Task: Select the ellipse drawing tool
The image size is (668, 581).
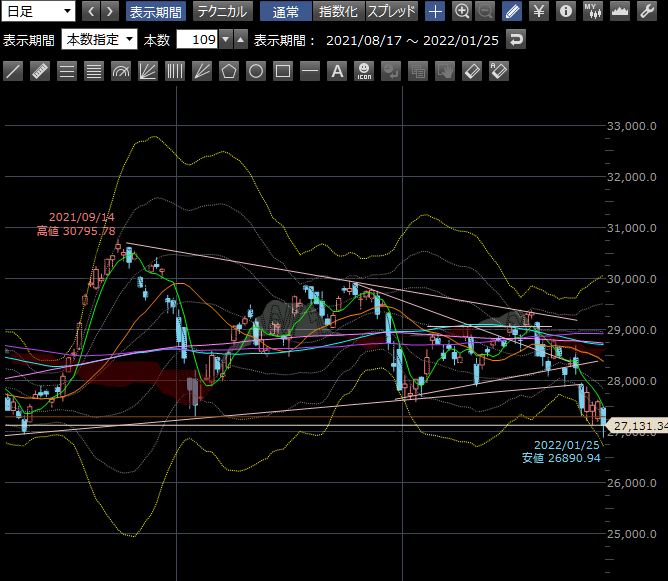Action: (256, 71)
